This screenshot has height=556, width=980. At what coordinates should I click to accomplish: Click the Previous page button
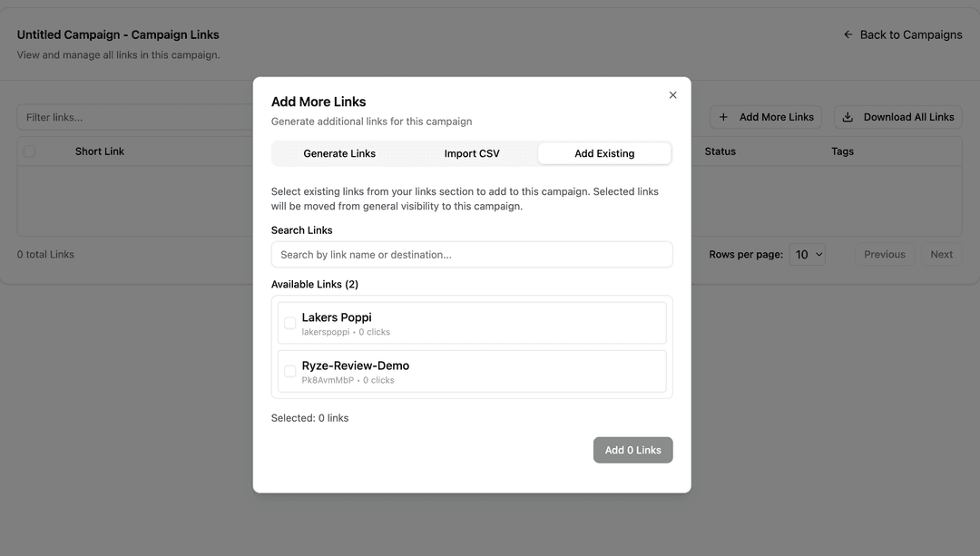coord(884,255)
